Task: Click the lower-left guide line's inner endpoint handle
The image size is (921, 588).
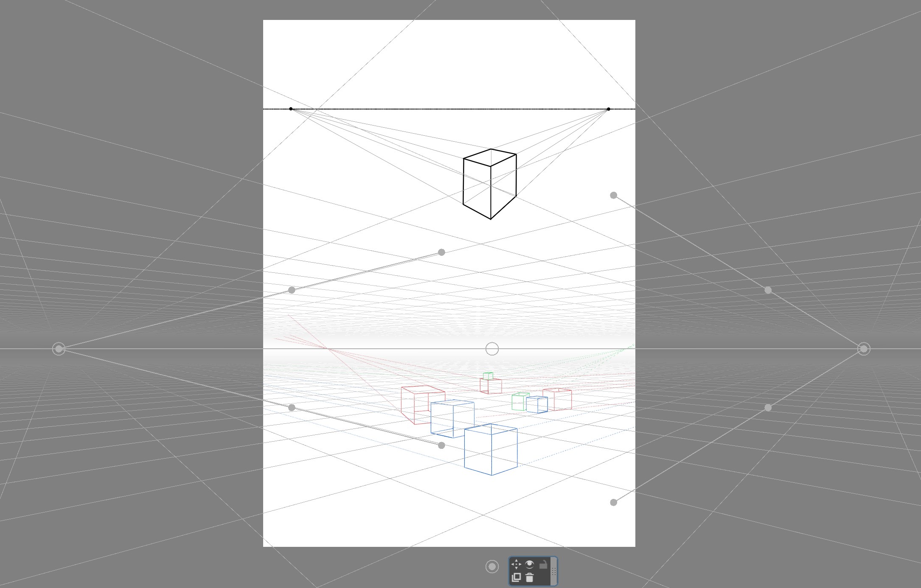Action: (441, 445)
